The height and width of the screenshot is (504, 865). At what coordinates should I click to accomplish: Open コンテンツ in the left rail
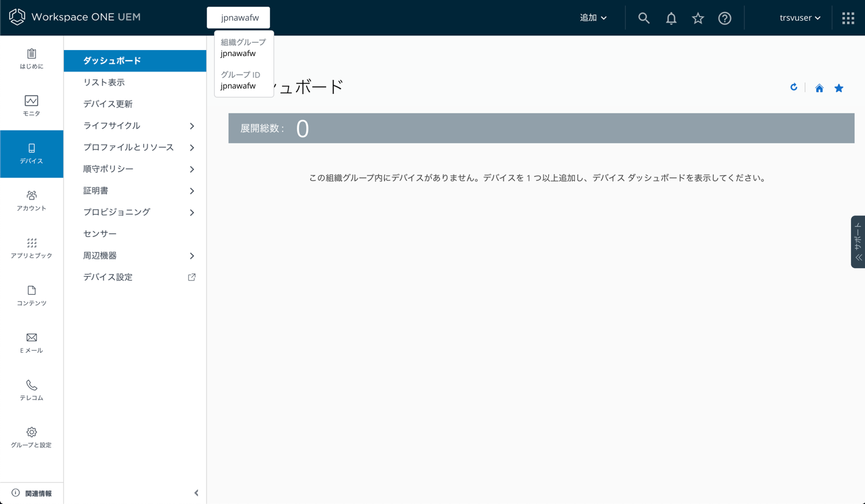pos(31,296)
